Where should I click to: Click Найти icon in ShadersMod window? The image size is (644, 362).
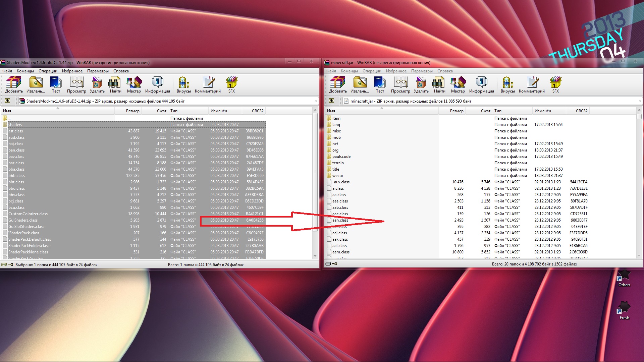click(115, 84)
